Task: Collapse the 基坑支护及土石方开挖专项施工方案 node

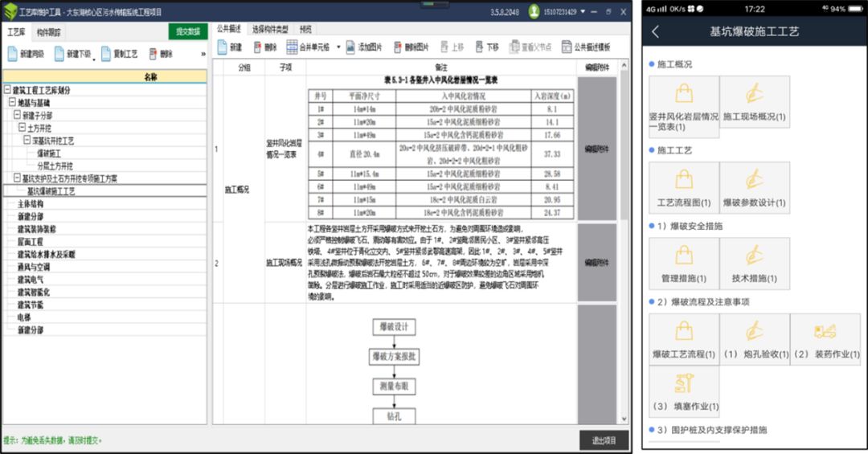Action: tap(17, 178)
